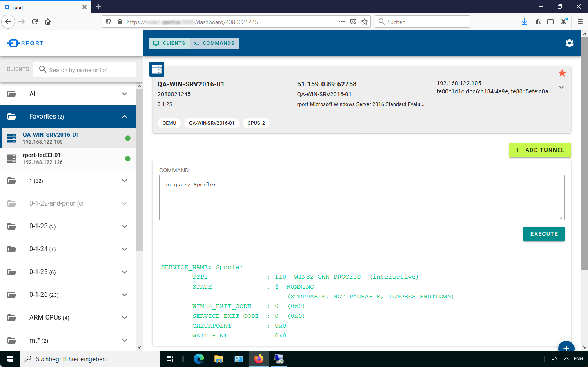Switch to the Commands tab
The image size is (588, 367).
pos(214,43)
